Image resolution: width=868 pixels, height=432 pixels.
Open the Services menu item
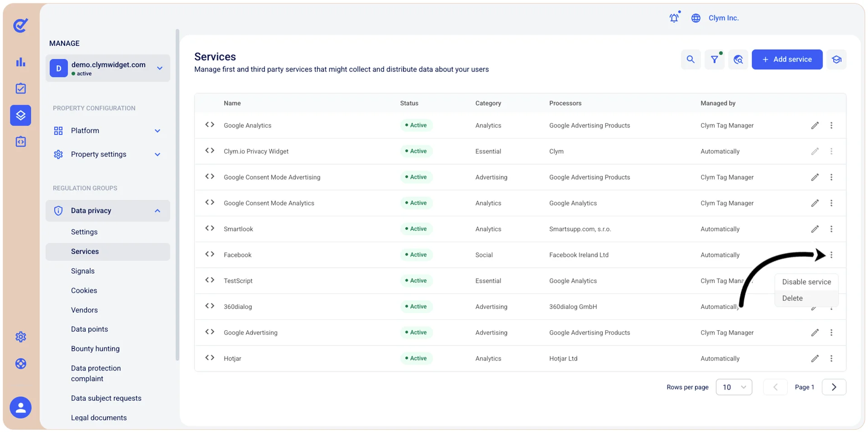108,252
